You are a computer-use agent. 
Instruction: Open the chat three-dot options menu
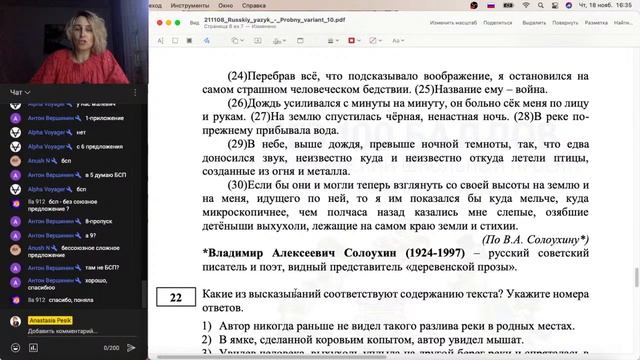[135, 93]
